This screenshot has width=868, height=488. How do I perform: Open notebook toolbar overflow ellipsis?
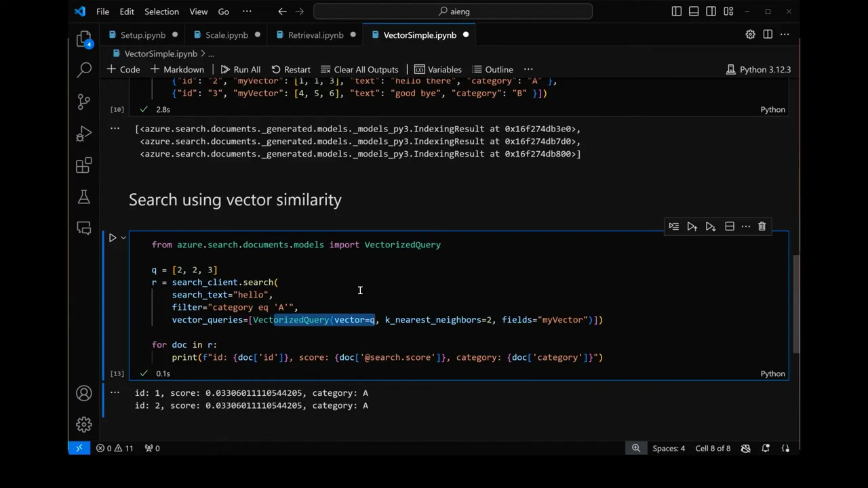(x=528, y=69)
